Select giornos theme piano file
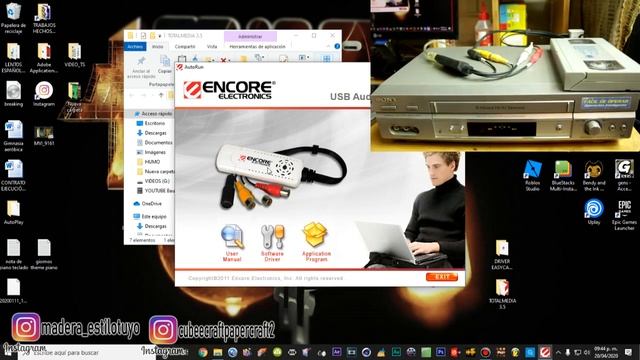 (44, 254)
